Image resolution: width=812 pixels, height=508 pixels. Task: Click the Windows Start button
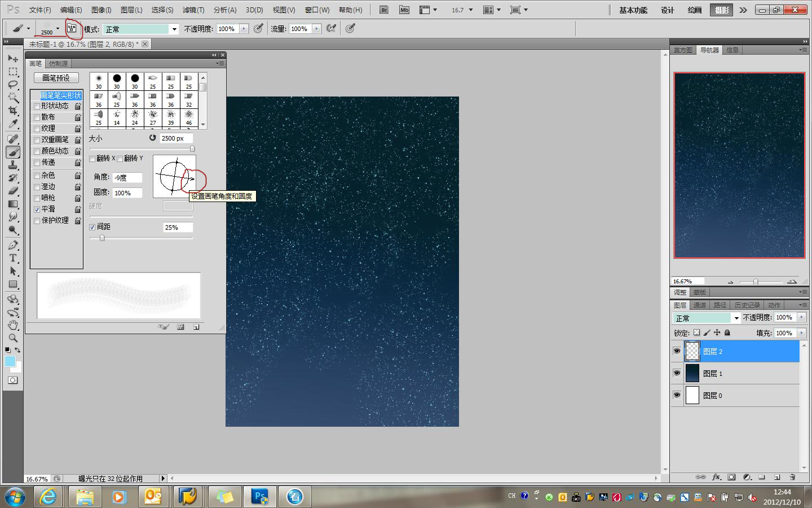(x=15, y=497)
